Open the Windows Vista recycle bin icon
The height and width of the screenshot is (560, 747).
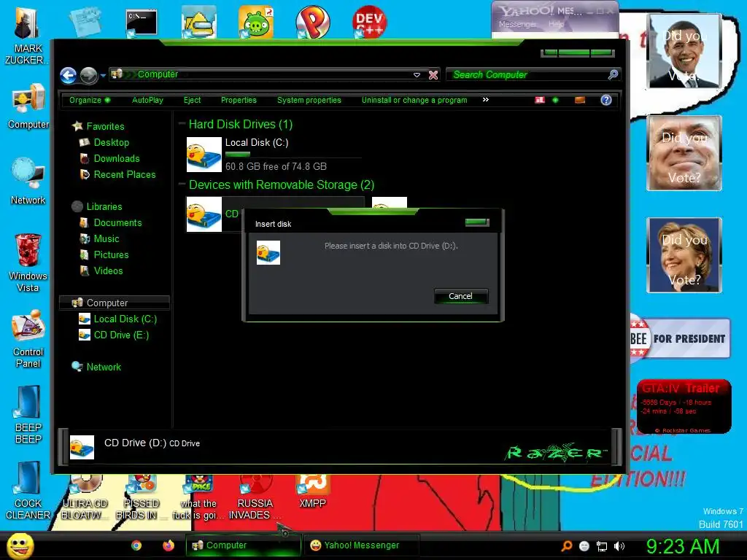(28, 262)
